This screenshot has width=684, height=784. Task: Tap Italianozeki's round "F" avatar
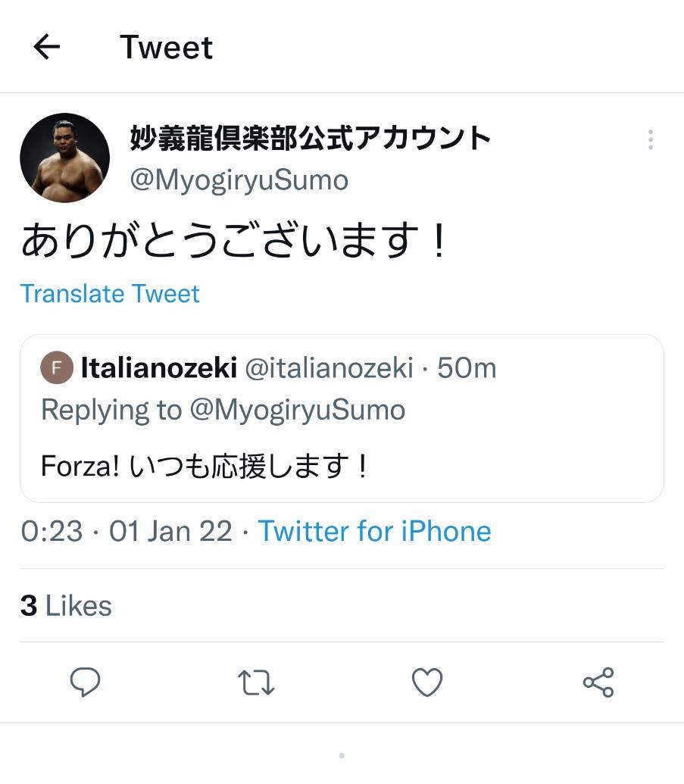pyautogui.click(x=58, y=369)
